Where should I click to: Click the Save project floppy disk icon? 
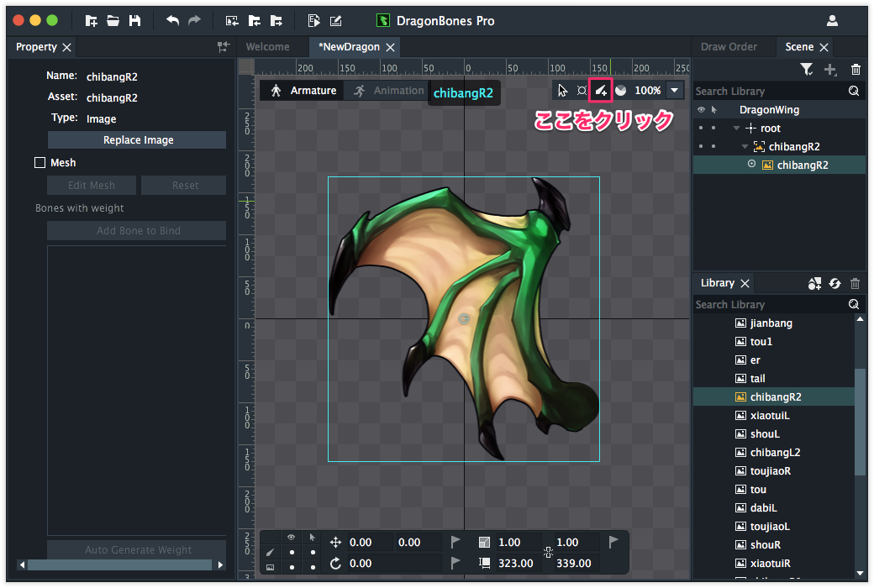[134, 21]
